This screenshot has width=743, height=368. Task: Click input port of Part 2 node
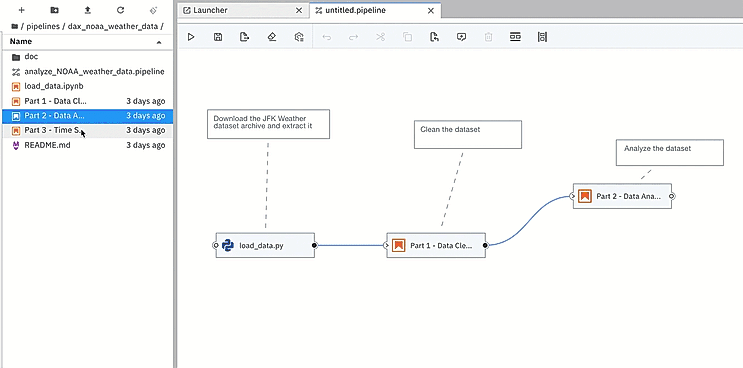coord(573,196)
